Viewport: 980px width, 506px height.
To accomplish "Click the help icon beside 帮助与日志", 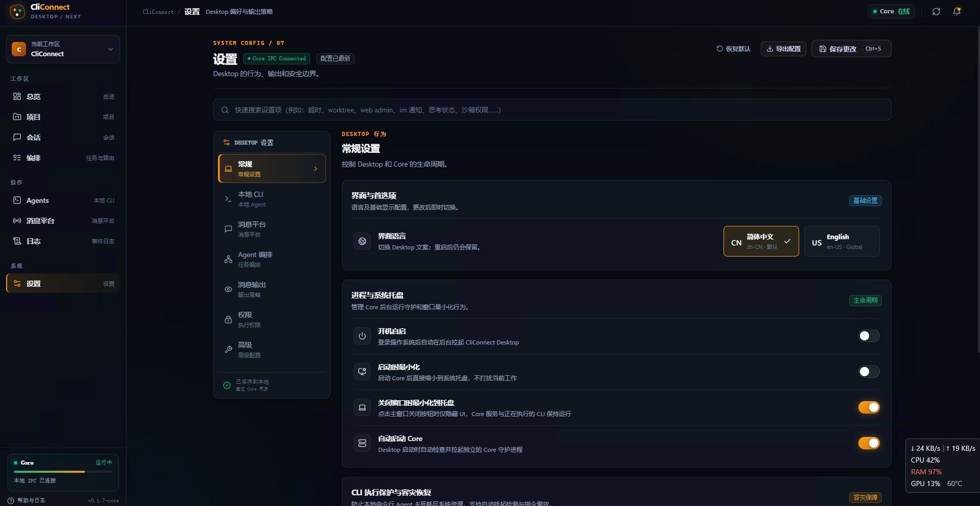I will [11, 500].
